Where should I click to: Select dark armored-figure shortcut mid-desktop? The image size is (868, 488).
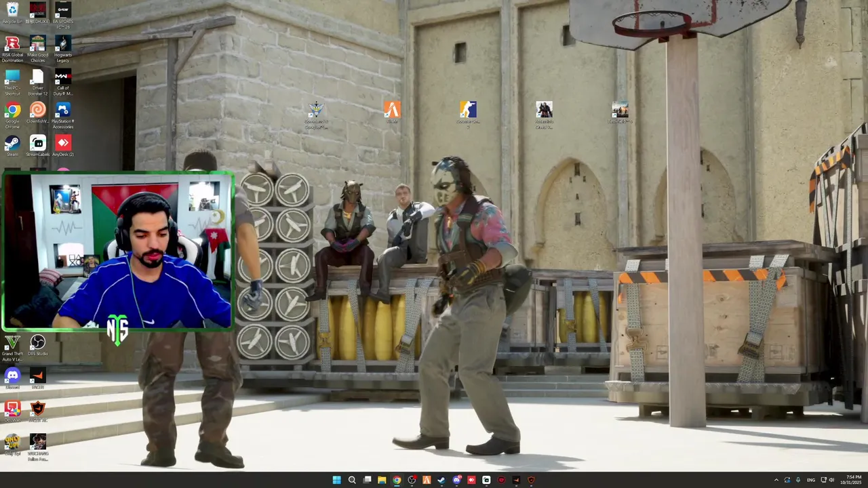coord(544,115)
